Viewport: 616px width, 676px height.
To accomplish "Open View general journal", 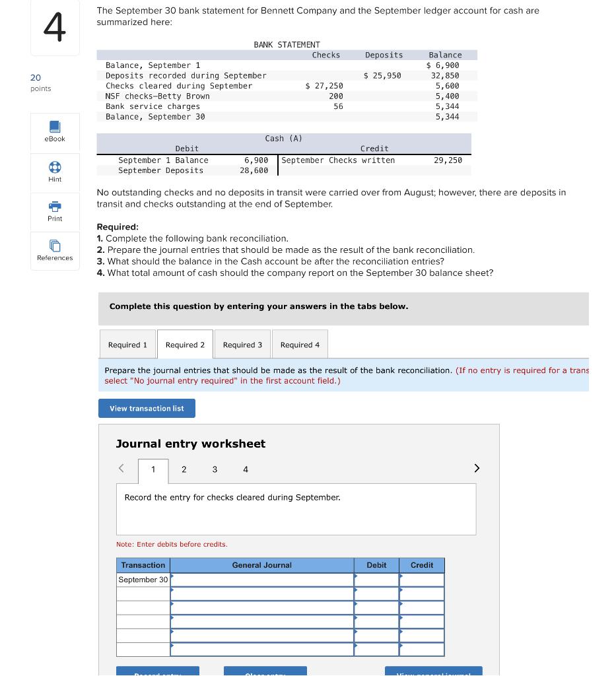I will point(434,673).
